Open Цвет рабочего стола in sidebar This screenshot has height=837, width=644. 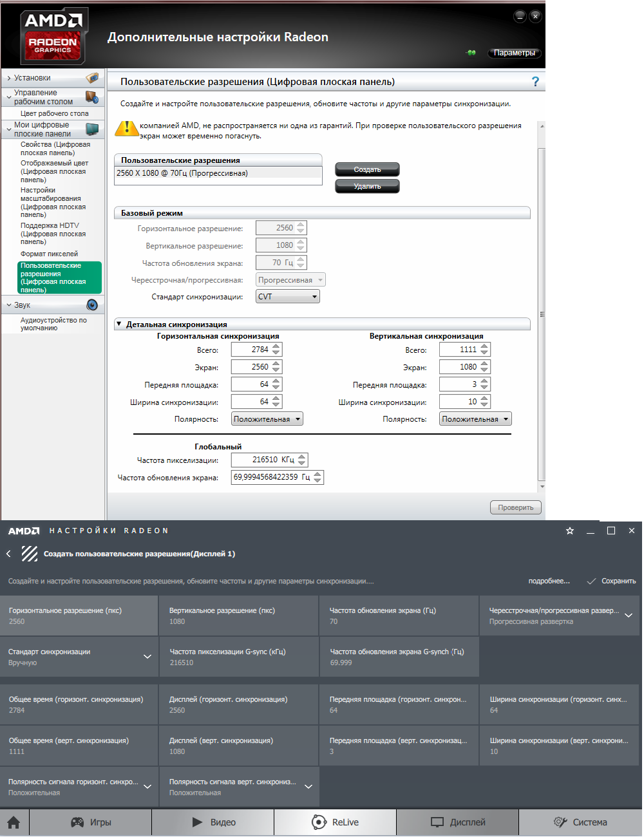[x=55, y=113]
